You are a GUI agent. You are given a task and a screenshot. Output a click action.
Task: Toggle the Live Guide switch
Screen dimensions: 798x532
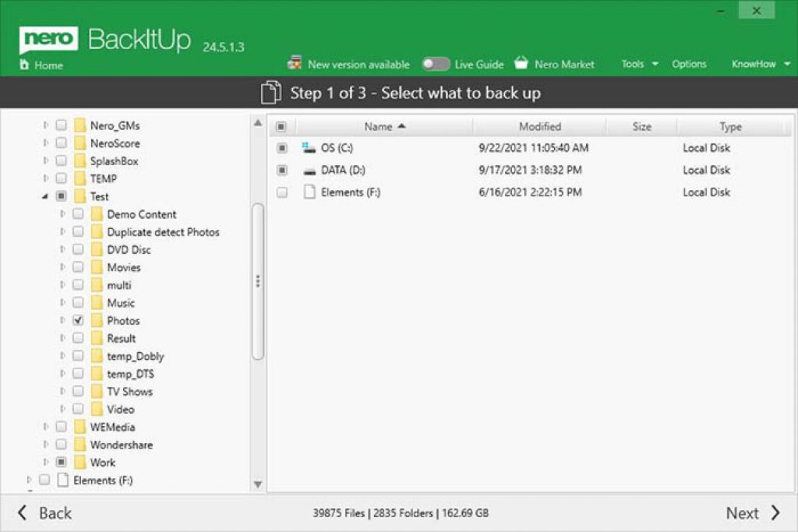pos(436,64)
